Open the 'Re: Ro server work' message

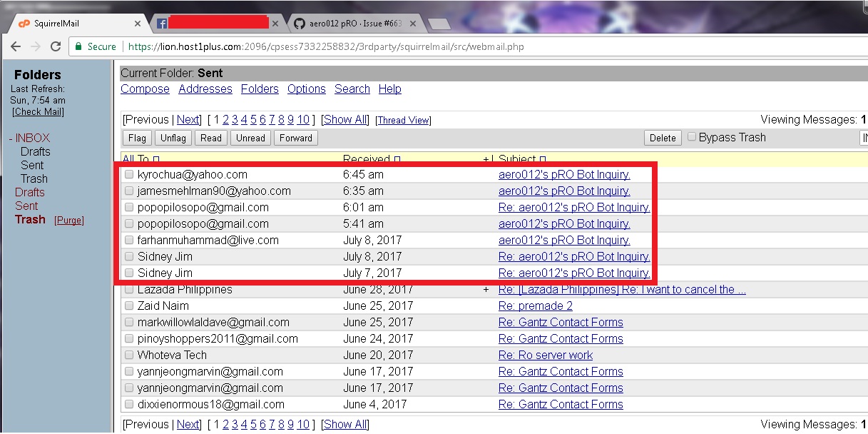546,355
